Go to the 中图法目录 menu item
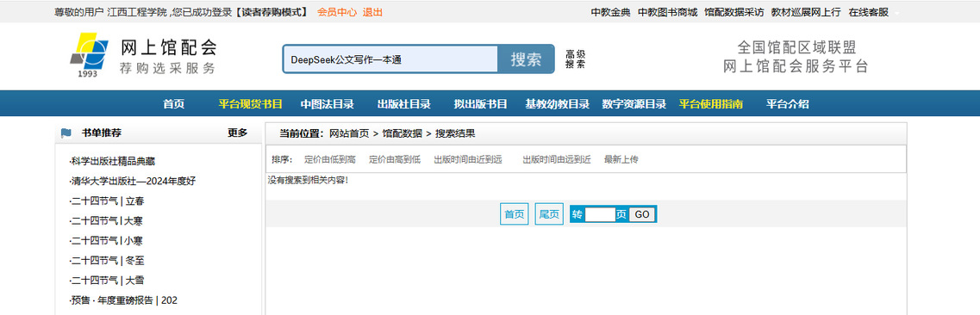 327,104
